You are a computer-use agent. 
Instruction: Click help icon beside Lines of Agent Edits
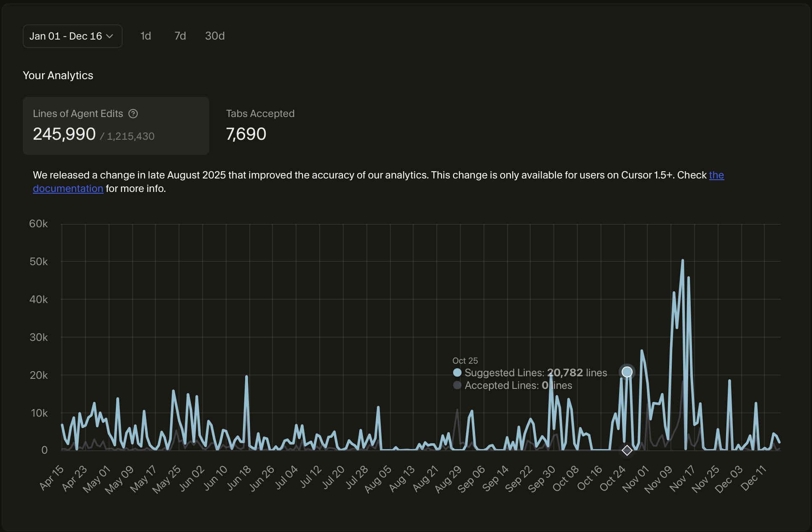point(133,114)
